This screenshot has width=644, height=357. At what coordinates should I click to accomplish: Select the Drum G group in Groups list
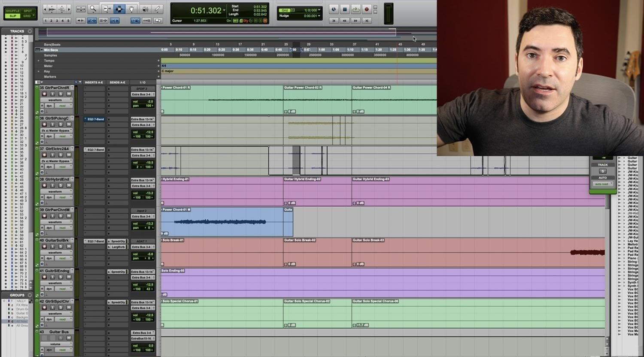point(22,309)
